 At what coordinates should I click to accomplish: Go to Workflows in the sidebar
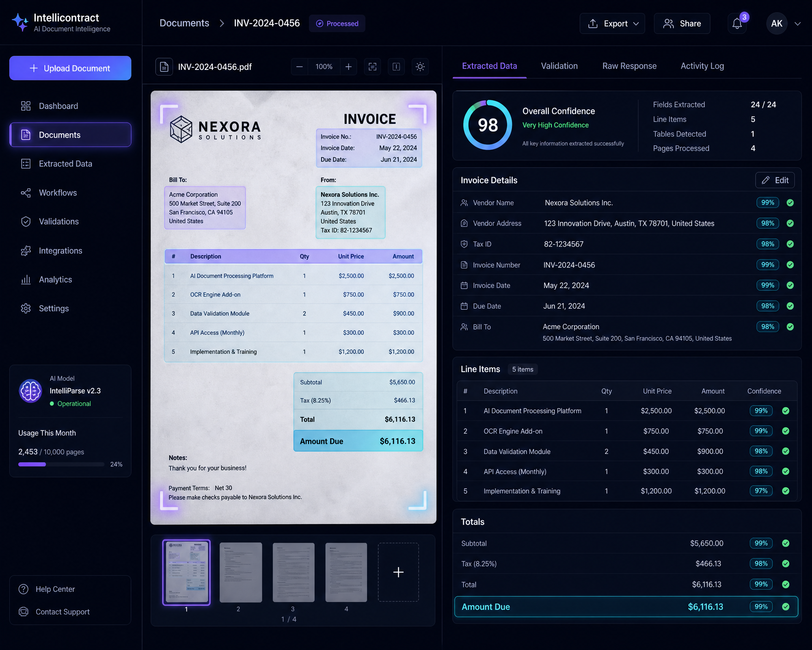[70, 193]
